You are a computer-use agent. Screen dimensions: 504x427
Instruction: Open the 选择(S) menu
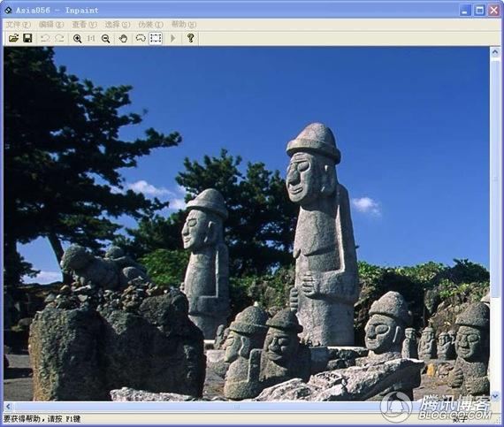coord(118,25)
